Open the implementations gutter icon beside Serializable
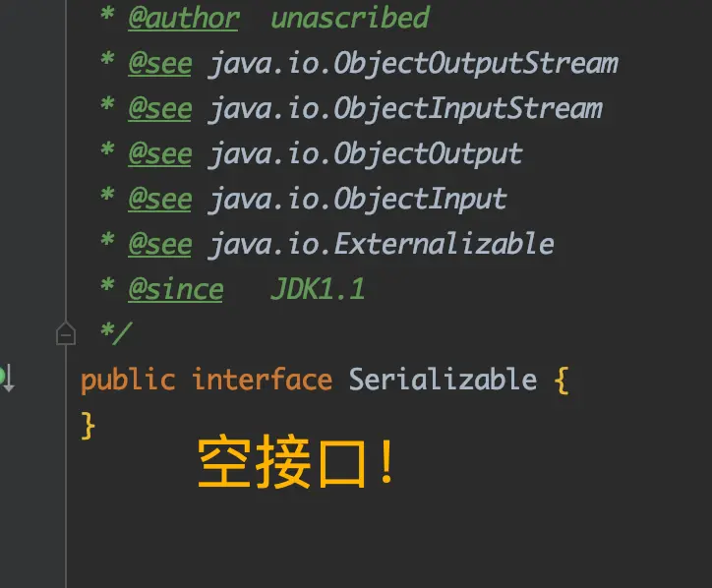 pos(7,378)
